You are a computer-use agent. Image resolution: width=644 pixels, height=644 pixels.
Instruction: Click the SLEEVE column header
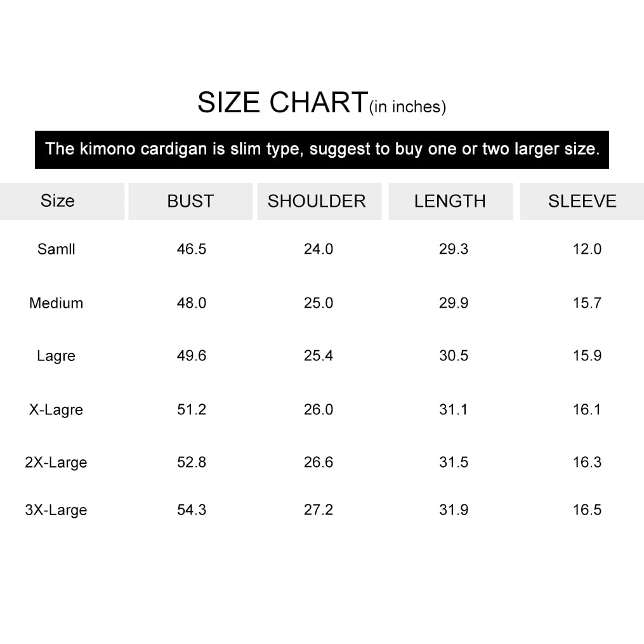pos(582,201)
